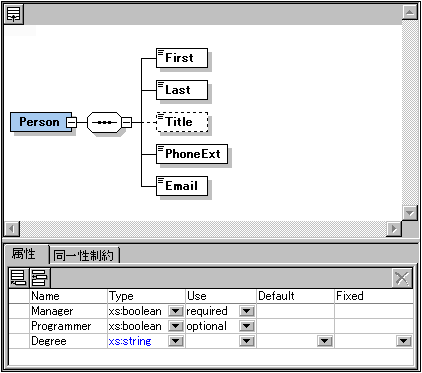Click the Type column header
Screen dimensions: 422x373
(x=146, y=296)
